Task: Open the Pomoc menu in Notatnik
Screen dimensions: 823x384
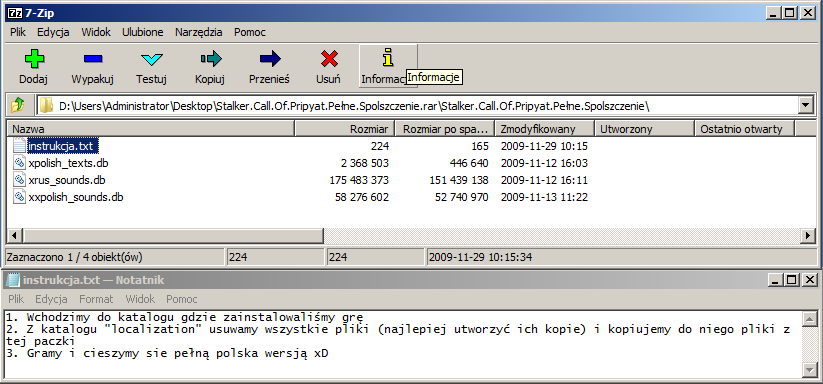Action: pos(182,299)
